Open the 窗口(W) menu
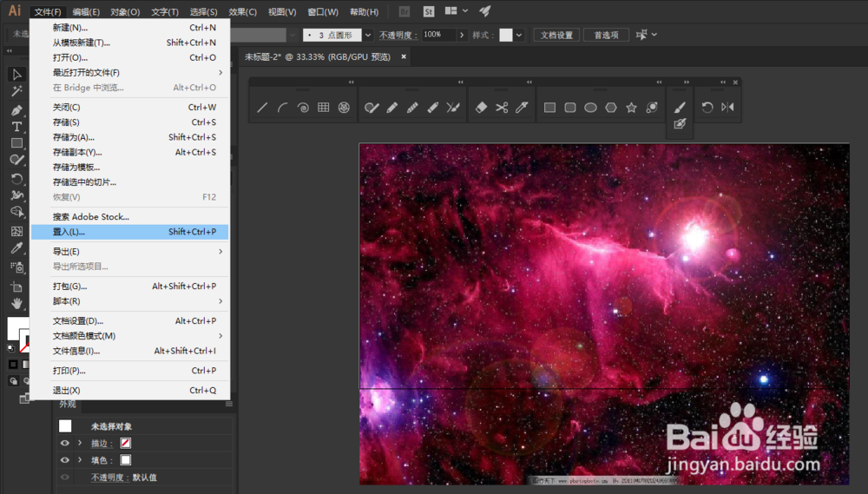Image resolution: width=868 pixels, height=494 pixels. click(323, 11)
